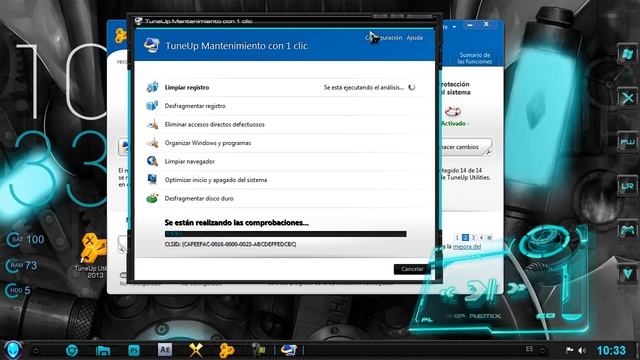Click the lifebuoy protection icon in TuneUp Utilities
Image resolution: width=640 pixels, height=360 pixels.
coord(453,111)
